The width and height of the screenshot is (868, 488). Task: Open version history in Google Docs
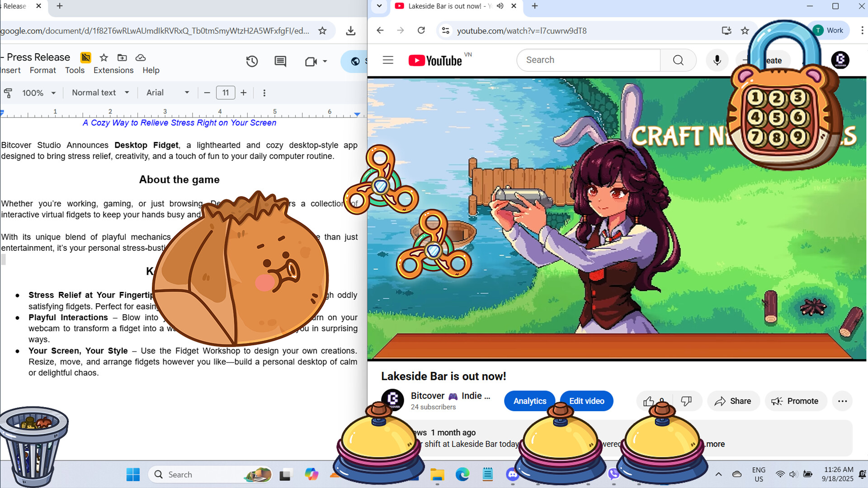coord(252,61)
